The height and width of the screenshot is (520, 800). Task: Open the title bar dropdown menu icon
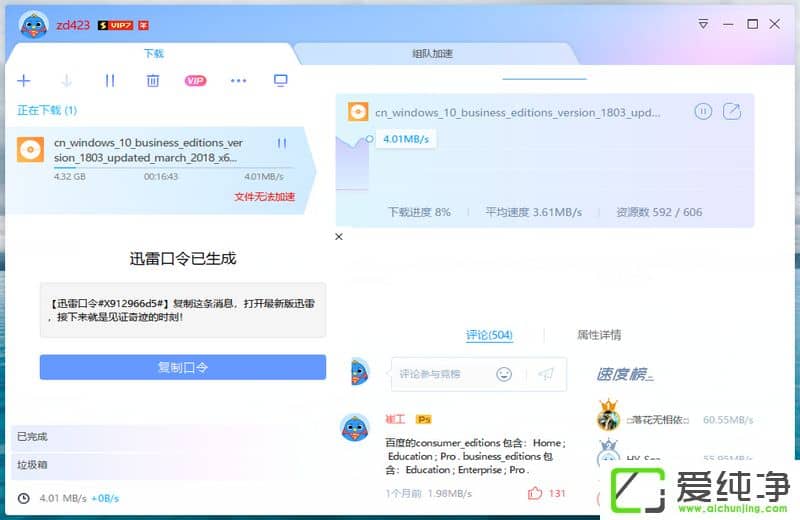tap(703, 24)
